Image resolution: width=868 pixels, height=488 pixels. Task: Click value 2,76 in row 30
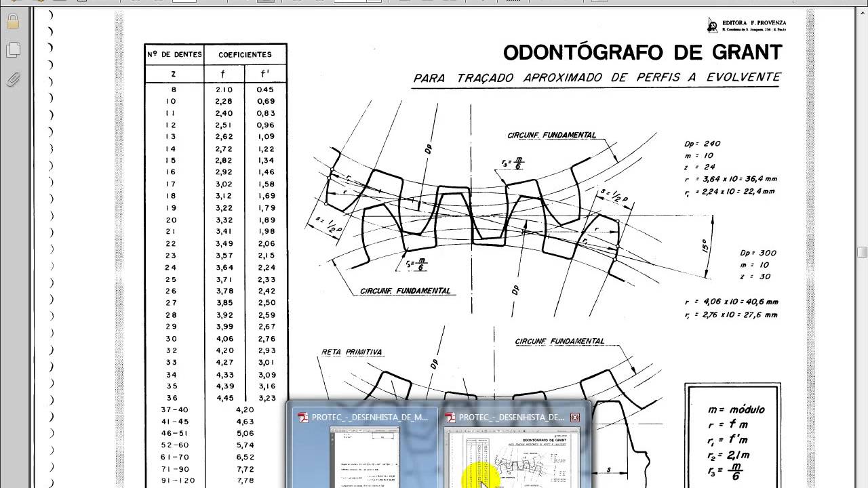[267, 338]
